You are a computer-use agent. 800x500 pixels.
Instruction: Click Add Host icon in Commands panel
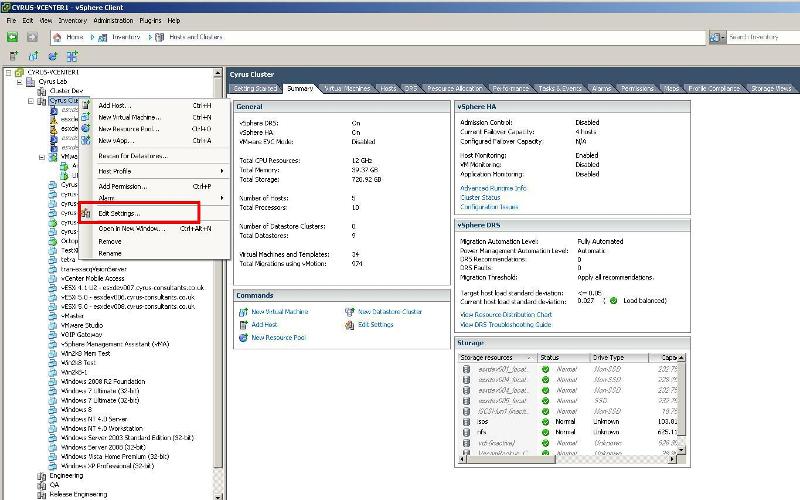coord(243,324)
